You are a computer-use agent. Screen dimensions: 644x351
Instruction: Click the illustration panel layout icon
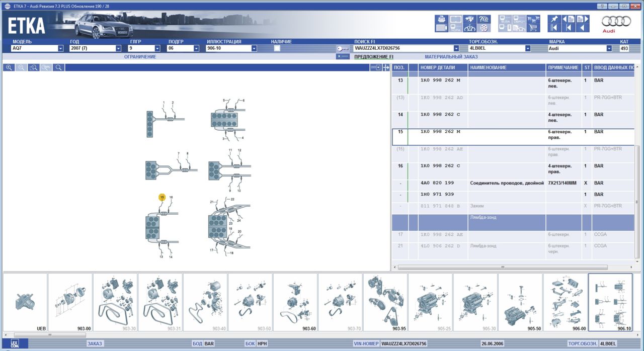click(376, 67)
